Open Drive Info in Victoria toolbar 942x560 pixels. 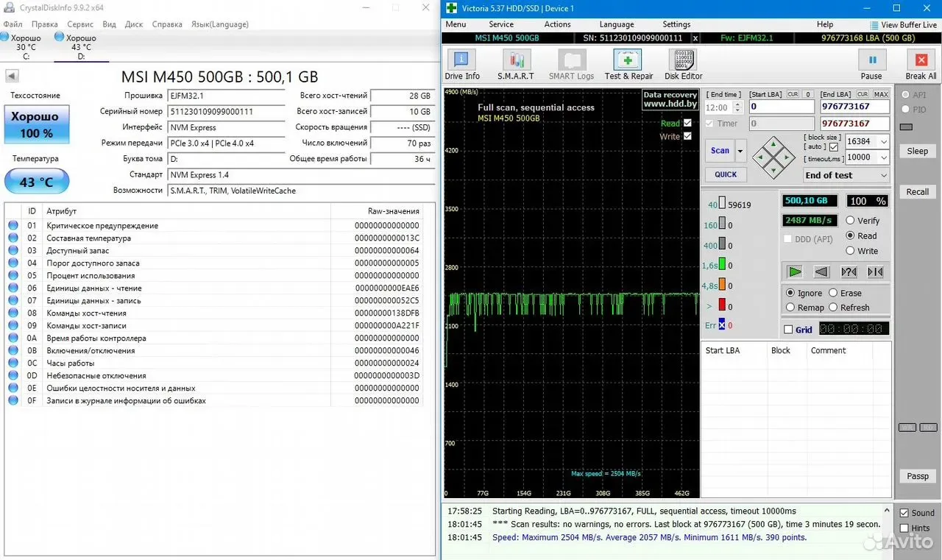pos(462,65)
